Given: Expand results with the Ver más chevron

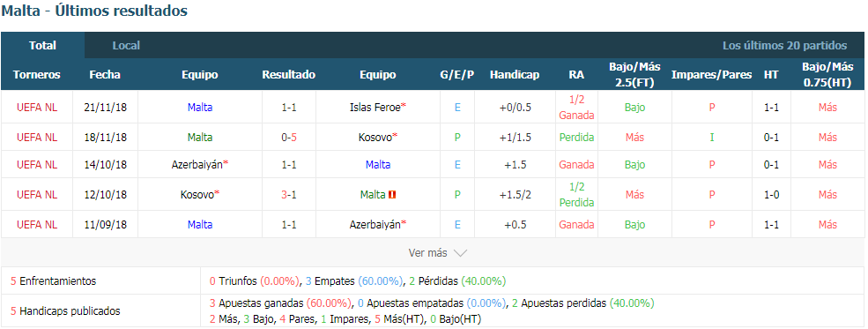Looking at the screenshot, I should click(460, 253).
